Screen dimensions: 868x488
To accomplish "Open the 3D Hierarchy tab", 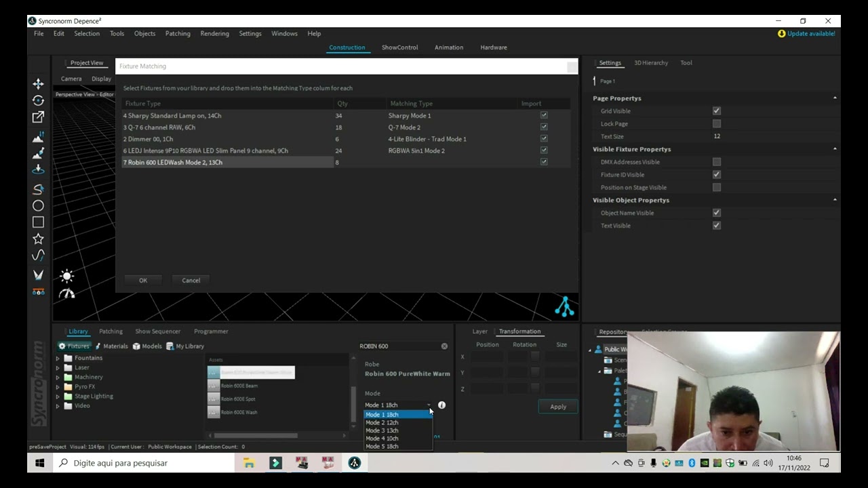I will (651, 62).
